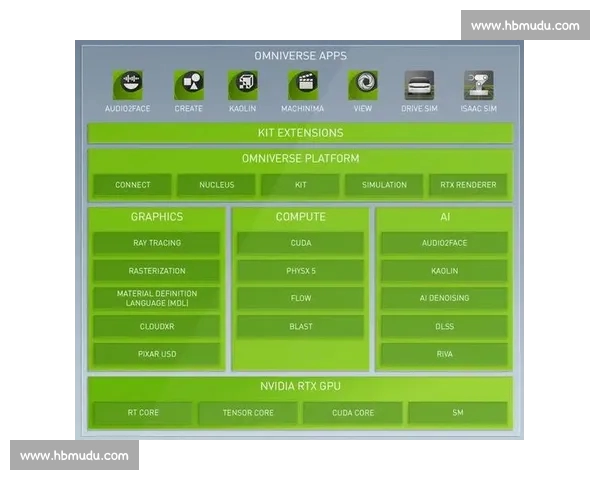Click the DLSS box under AI
This screenshot has width=600, height=480.
[x=444, y=326]
